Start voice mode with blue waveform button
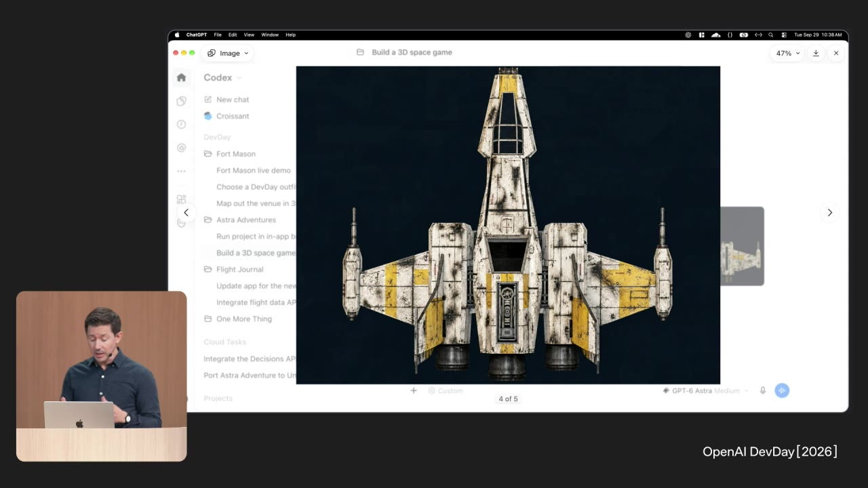 [782, 390]
